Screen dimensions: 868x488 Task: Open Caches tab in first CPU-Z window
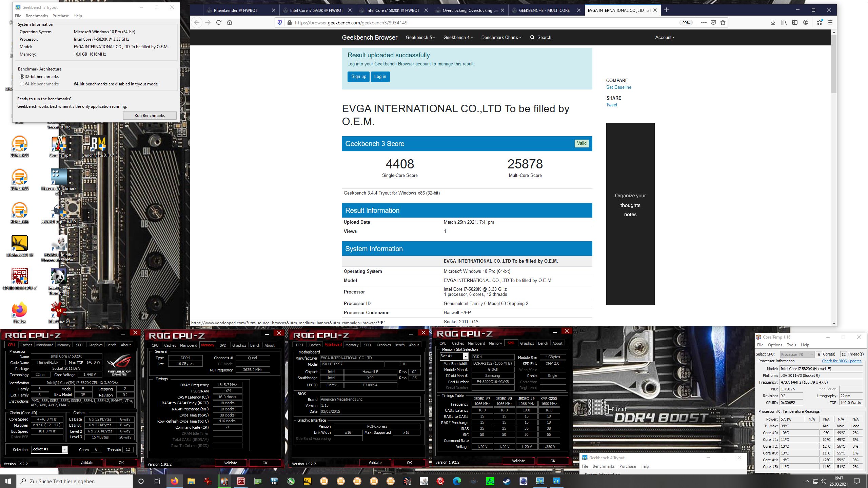tap(26, 345)
